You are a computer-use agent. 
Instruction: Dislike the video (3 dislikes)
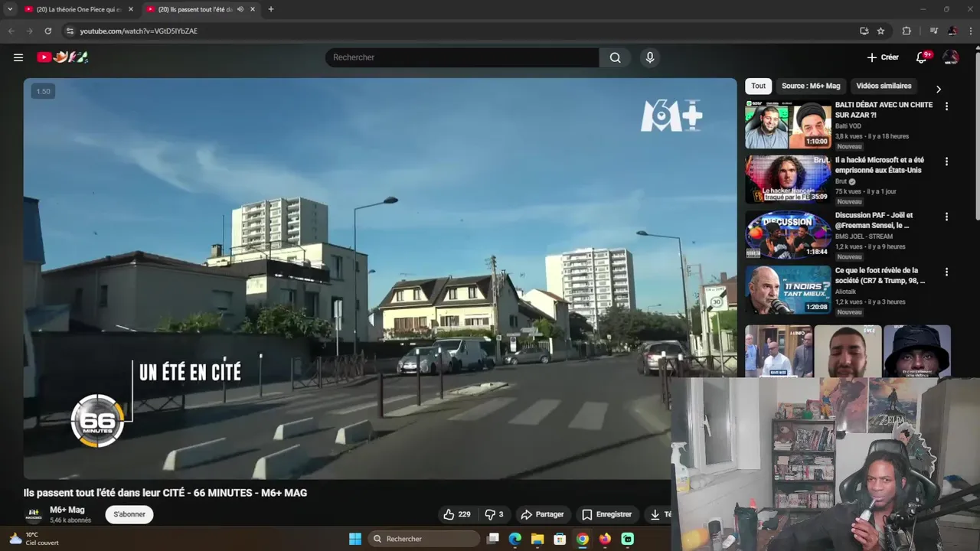(x=495, y=514)
